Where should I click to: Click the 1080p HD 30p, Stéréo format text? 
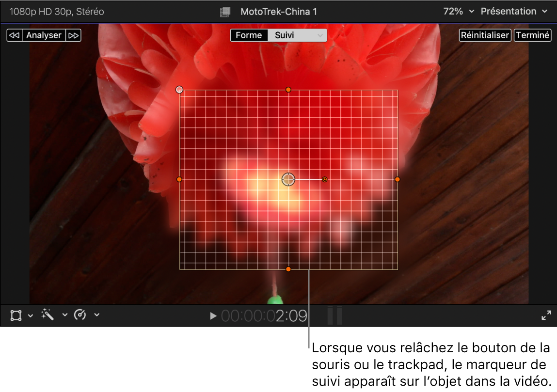point(57,12)
